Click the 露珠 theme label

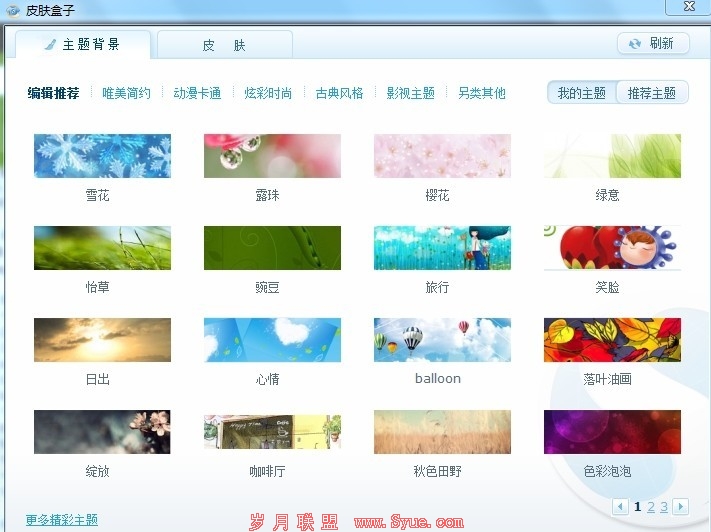click(x=268, y=195)
